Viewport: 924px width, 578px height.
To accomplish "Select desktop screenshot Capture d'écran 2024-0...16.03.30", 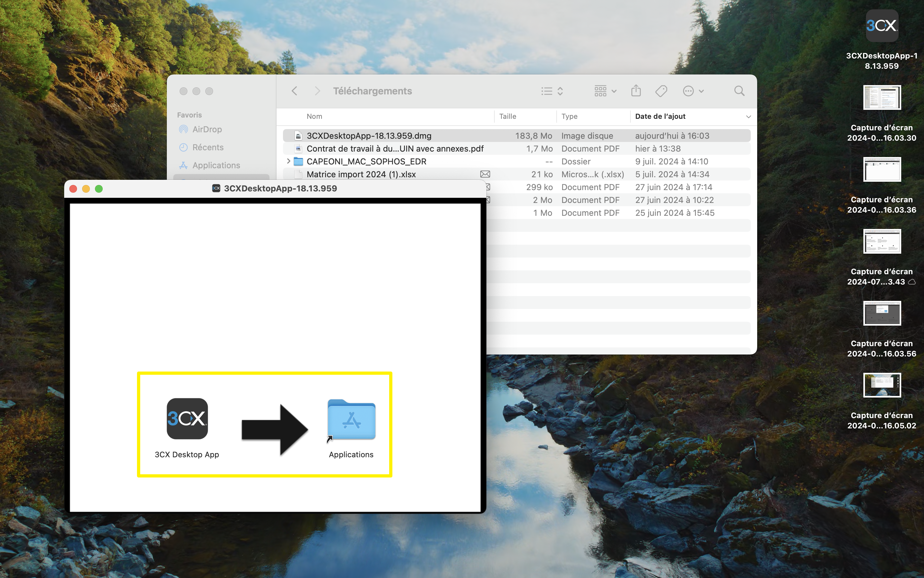I will [882, 98].
